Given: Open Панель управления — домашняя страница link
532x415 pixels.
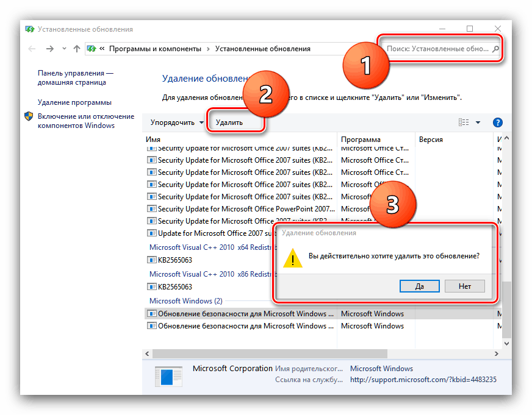Looking at the screenshot, I should 75,77.
